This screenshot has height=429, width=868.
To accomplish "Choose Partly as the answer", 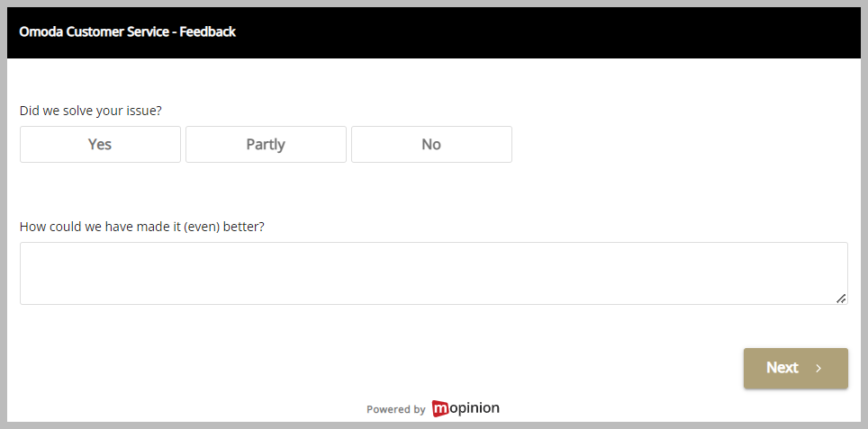I will point(266,144).
